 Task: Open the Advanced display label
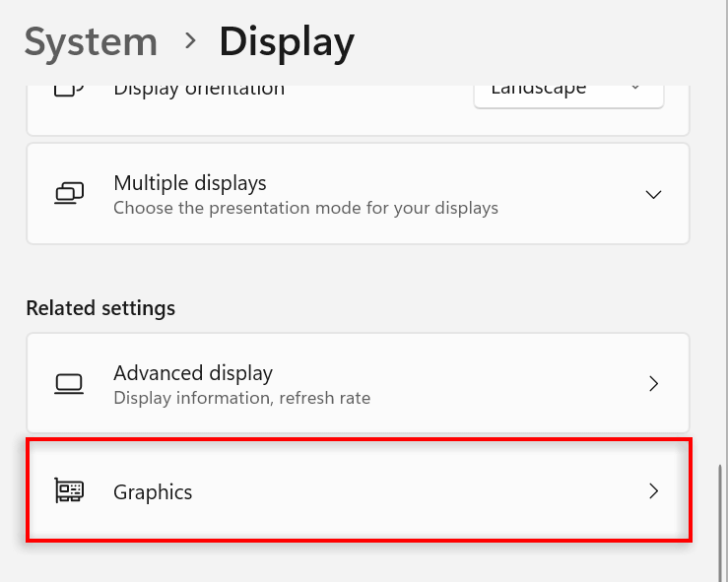(193, 373)
